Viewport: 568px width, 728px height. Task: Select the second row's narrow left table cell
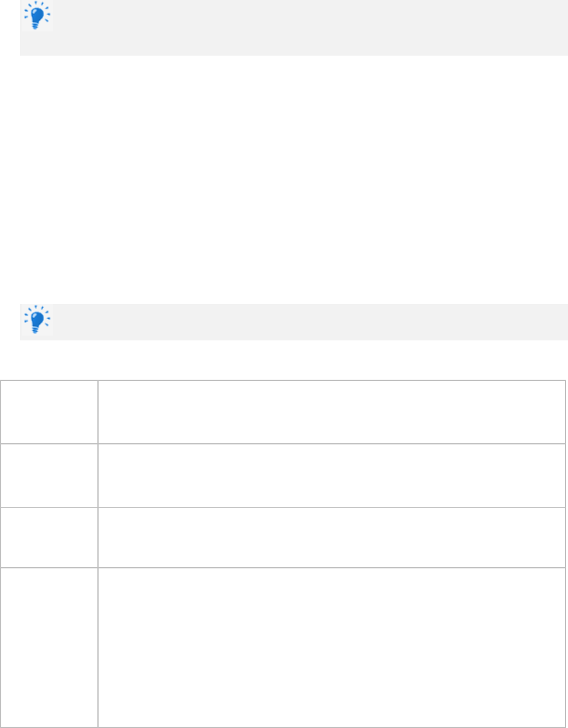click(49, 475)
